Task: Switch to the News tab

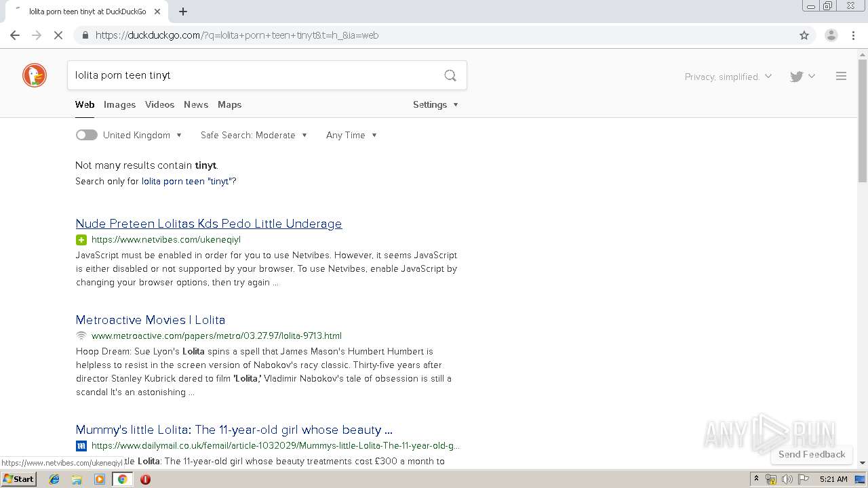Action: (x=196, y=104)
